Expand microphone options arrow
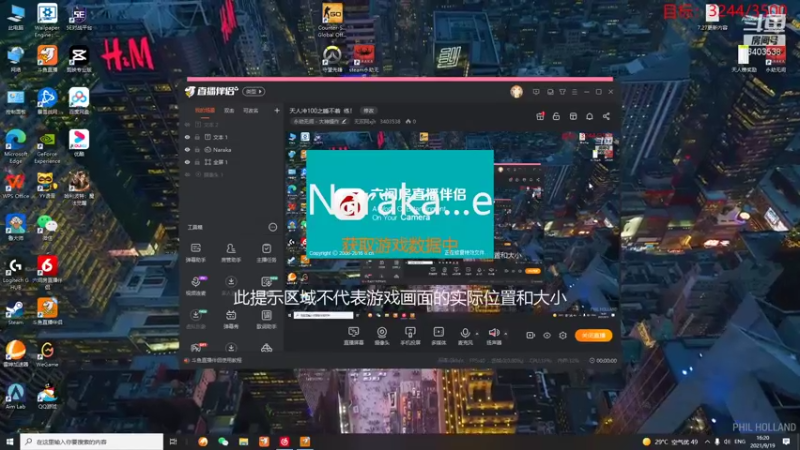This screenshot has height=450, width=800. (477, 334)
